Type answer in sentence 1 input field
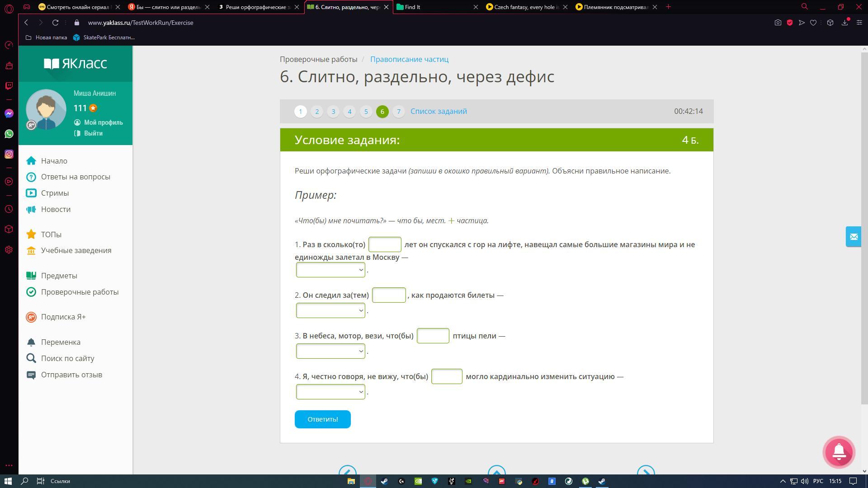The image size is (868, 488). pyautogui.click(x=385, y=244)
